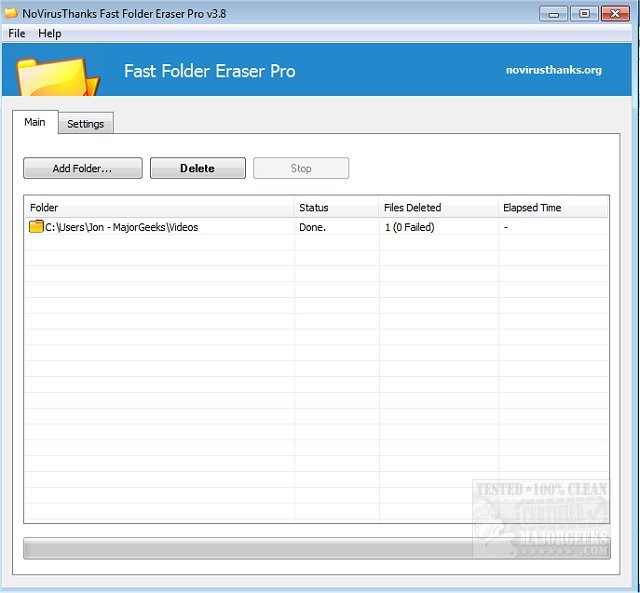Sort by the Folder column header
Screen dimensions: 640x593
[160, 207]
